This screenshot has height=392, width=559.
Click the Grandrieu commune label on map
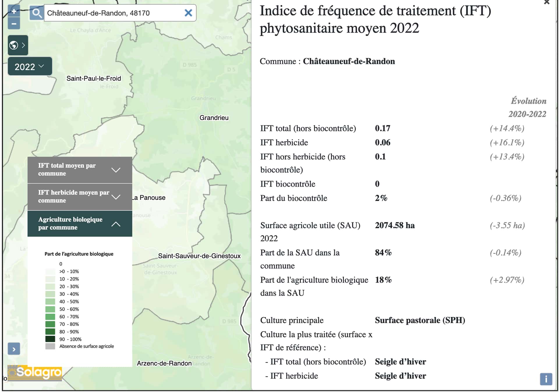click(x=214, y=118)
